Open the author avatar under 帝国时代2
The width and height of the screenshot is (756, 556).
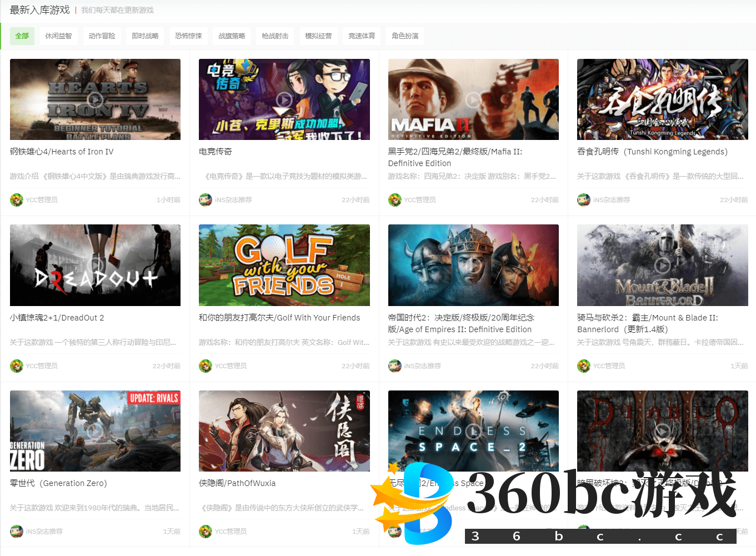pyautogui.click(x=395, y=365)
